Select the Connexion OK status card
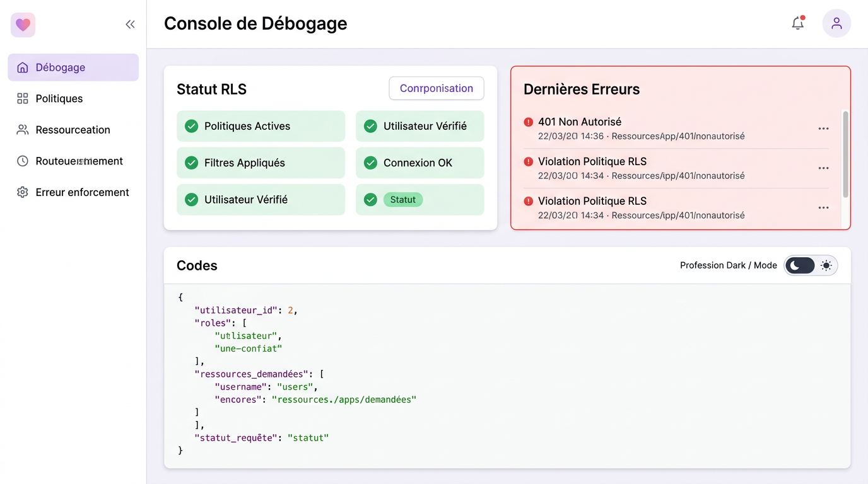This screenshot has width=868, height=484. coord(419,163)
